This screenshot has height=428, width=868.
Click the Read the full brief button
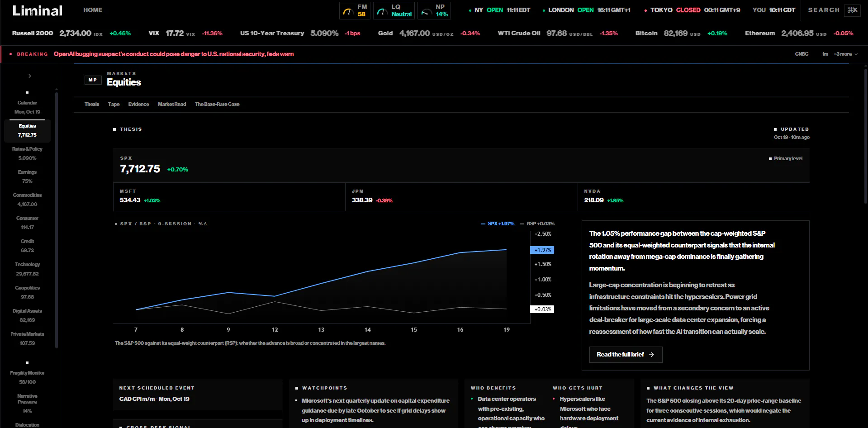(x=626, y=355)
